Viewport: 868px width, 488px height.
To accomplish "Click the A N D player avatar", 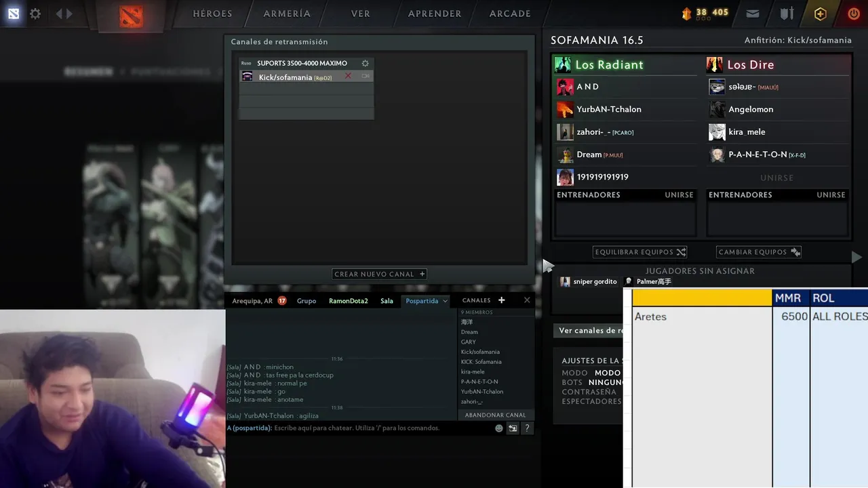I will click(565, 87).
